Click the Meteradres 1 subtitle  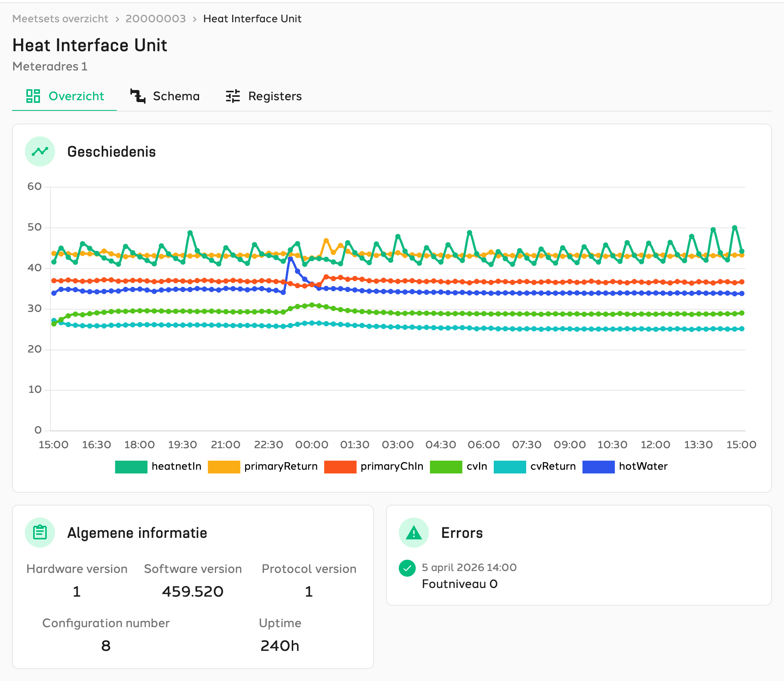point(50,67)
